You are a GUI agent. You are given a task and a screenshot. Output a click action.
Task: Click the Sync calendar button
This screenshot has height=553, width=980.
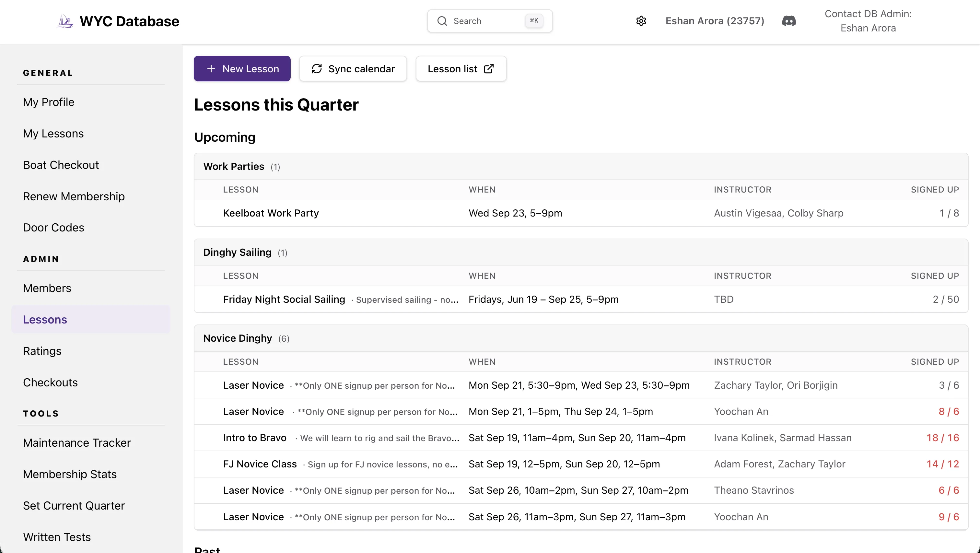[353, 68]
